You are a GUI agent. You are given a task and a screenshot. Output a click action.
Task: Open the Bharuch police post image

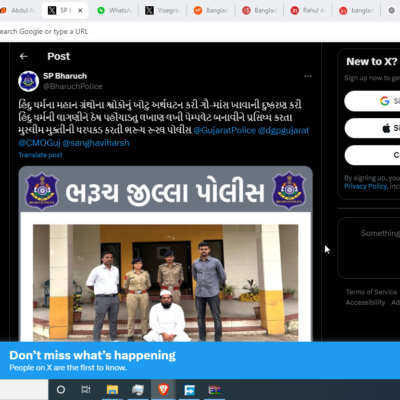tap(166, 254)
